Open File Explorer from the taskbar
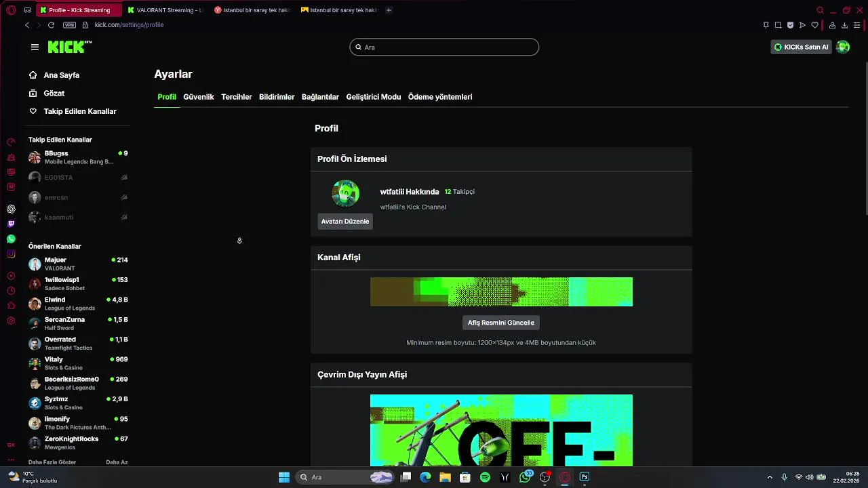This screenshot has width=868, height=488. click(x=445, y=477)
